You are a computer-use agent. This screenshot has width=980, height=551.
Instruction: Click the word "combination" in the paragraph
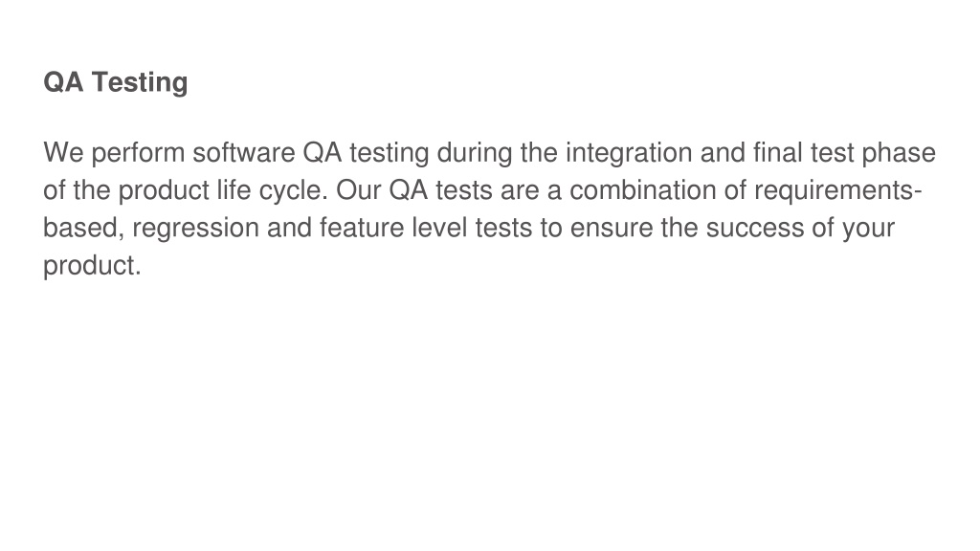tap(642, 190)
